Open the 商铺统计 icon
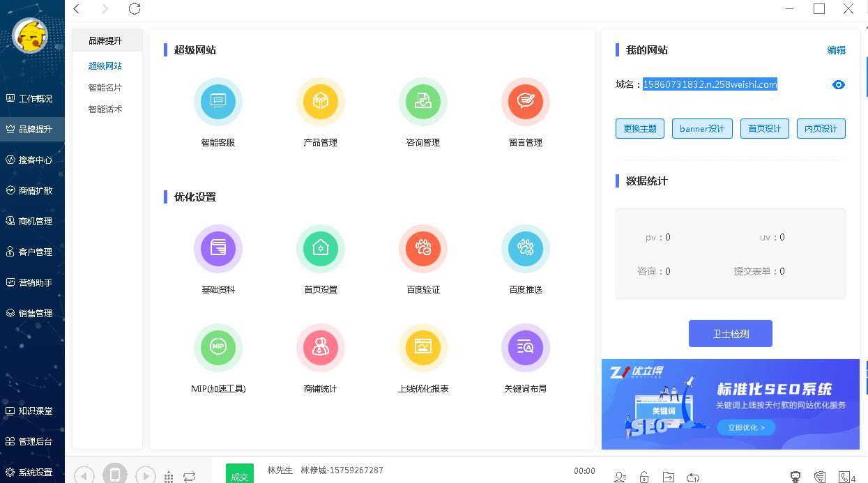Viewport: 868px width, 483px height. tap(321, 348)
